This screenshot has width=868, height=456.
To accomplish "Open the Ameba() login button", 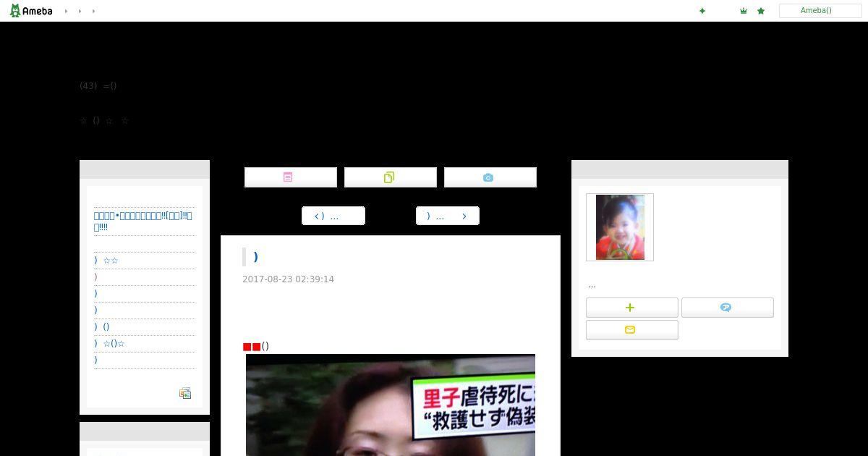I will 820,11.
